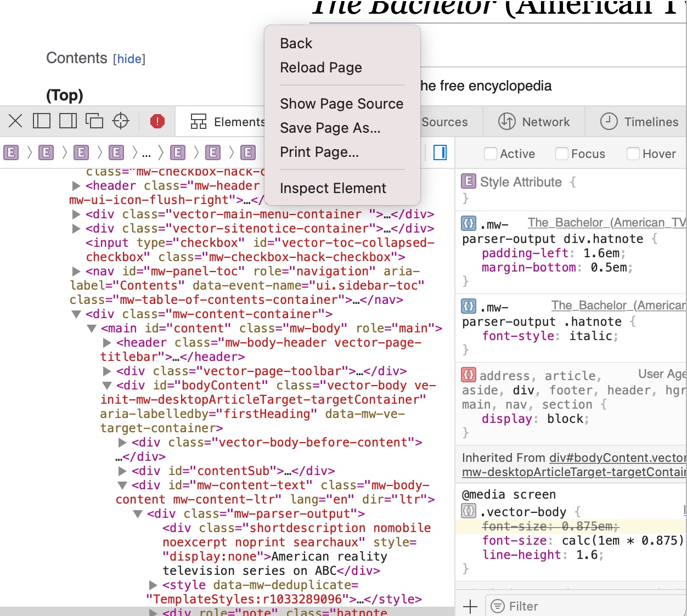Switch to the Network tab
Image resolution: width=687 pixels, height=616 pixels.
click(x=534, y=122)
